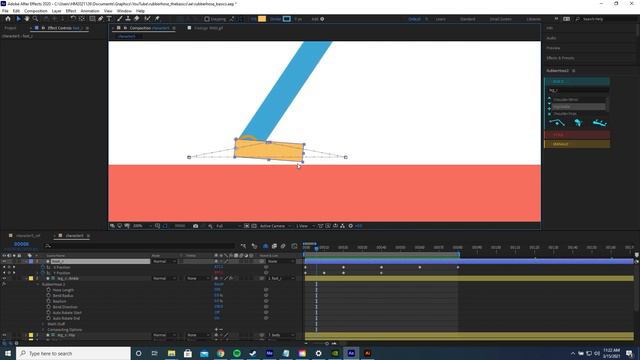Screen dimensions: 640x360
Task: Select the Roto Brush tool
Action: [147, 19]
